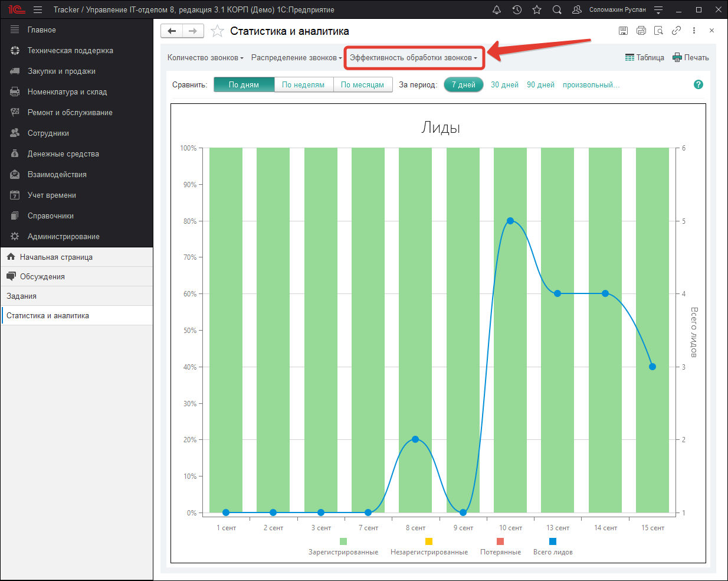728x581 pixels.
Task: Click the printer icon in page header
Action: (641, 31)
